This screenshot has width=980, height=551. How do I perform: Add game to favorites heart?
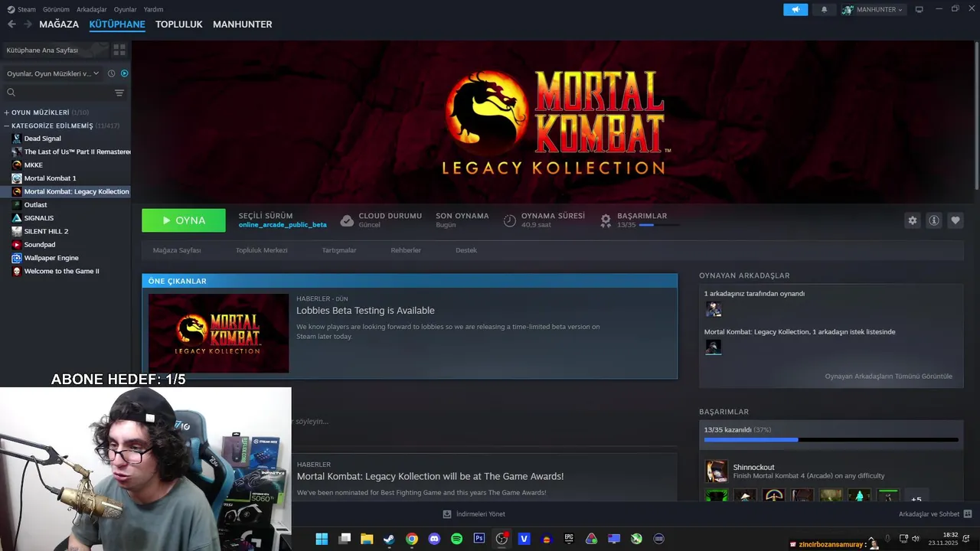[x=955, y=220]
